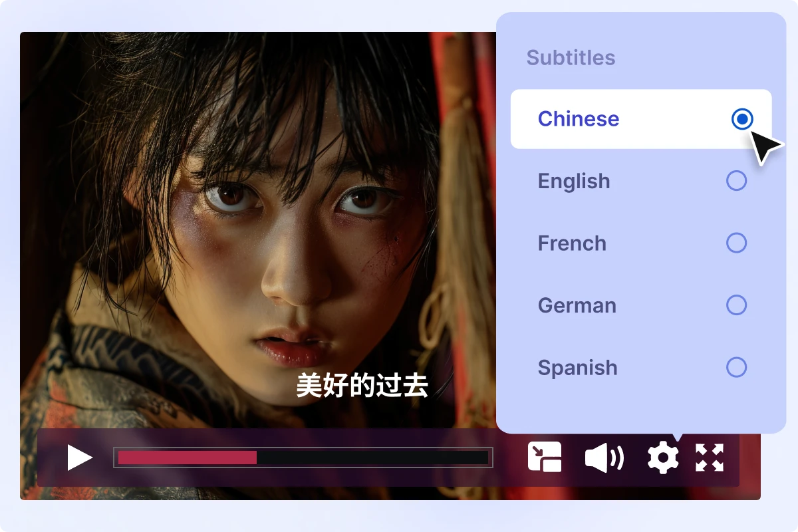Click the Chinese subtitle text on video
Image resolution: width=798 pixels, height=532 pixels.
pos(362,386)
